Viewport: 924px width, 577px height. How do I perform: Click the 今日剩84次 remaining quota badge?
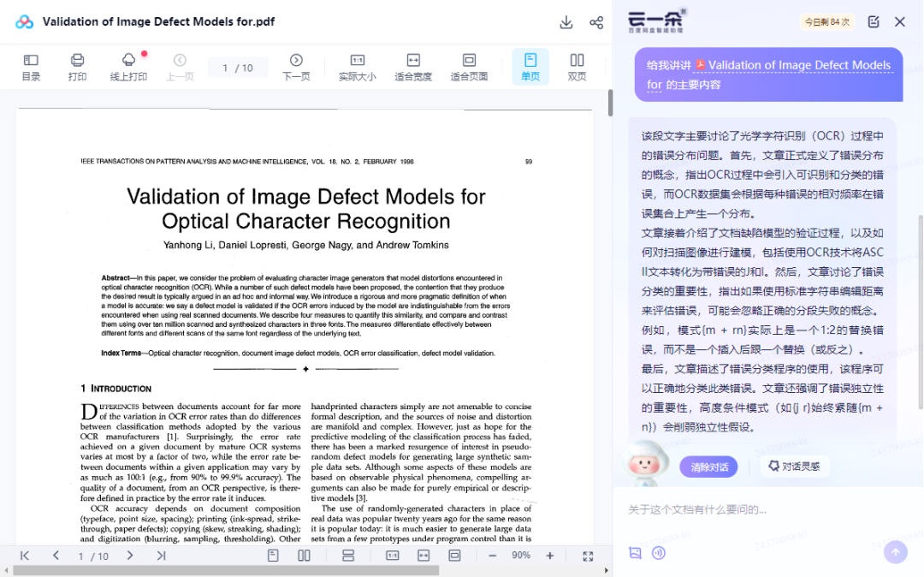click(x=826, y=22)
